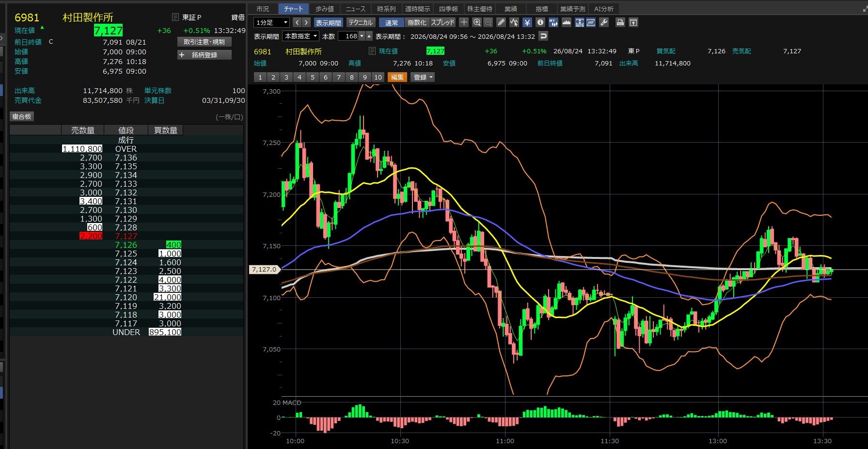Open the 業績 tab
This screenshot has height=449, width=868.
(510, 9)
